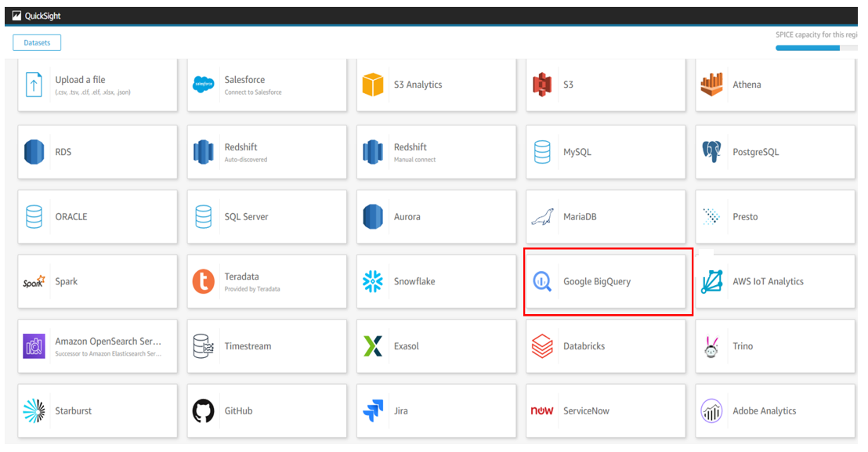Click the Timestream database icon
The image size is (868, 452).
click(203, 346)
